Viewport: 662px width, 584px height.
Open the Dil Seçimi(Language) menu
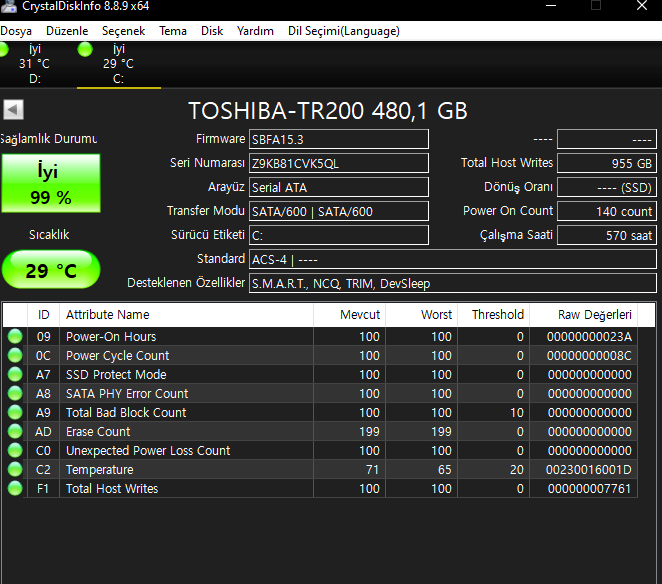(x=344, y=31)
